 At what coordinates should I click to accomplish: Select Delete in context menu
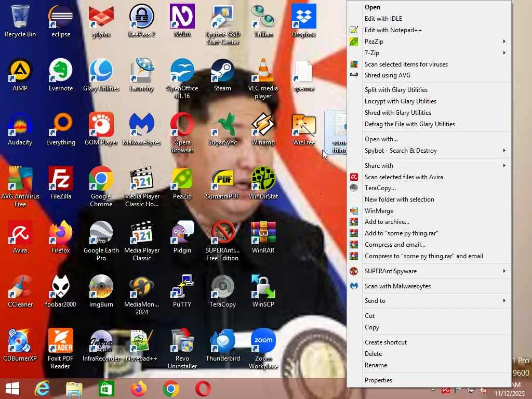(429, 353)
